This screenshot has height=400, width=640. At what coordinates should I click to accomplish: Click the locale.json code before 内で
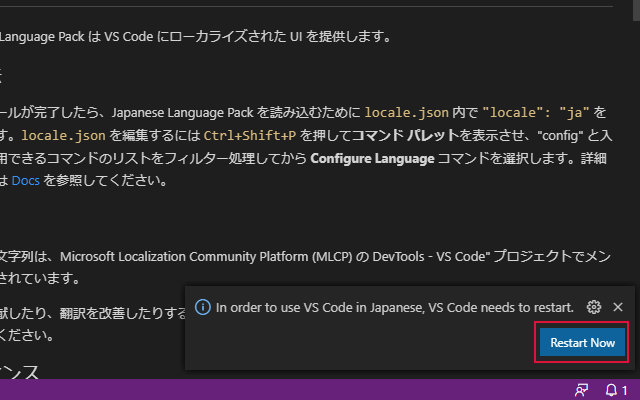click(x=406, y=112)
